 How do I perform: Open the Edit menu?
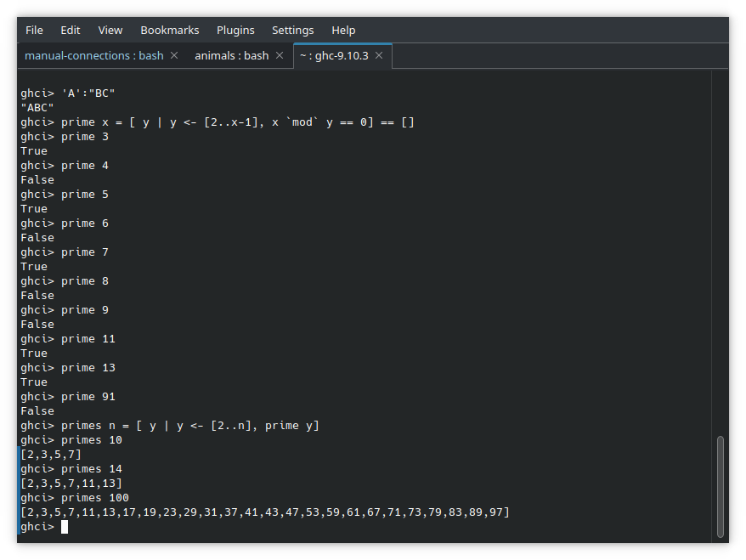click(x=70, y=30)
